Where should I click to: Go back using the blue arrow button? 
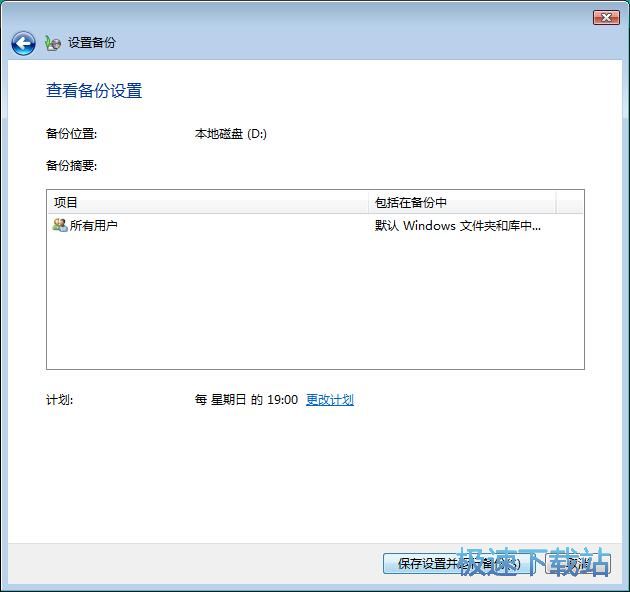(x=23, y=43)
